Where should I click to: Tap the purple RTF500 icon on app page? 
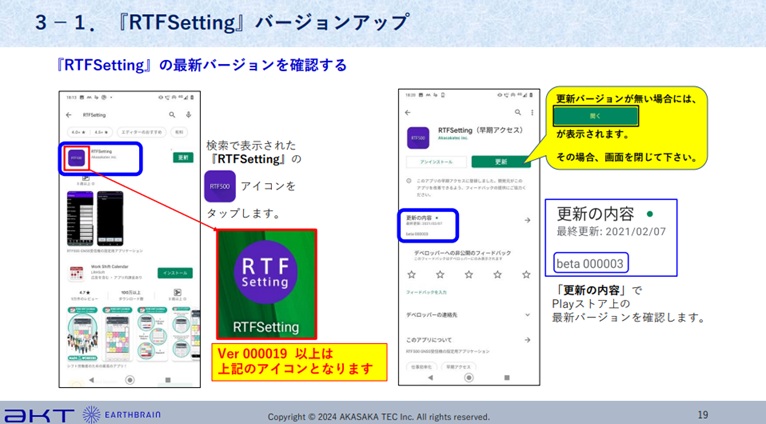[x=418, y=138]
